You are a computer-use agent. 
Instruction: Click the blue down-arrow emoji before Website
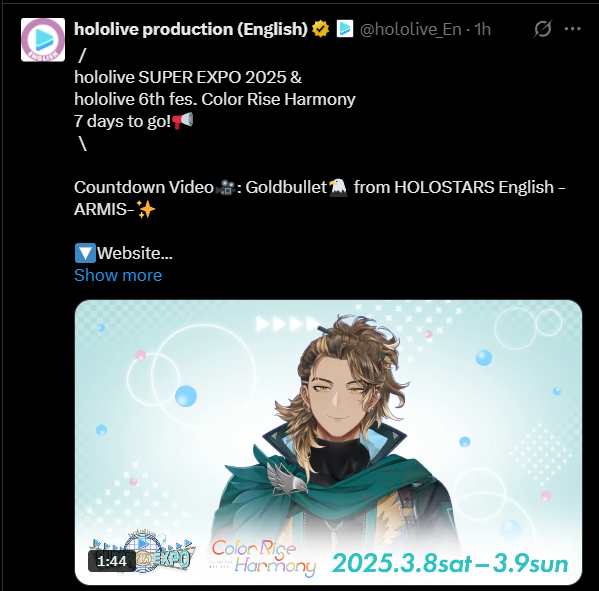(x=85, y=253)
